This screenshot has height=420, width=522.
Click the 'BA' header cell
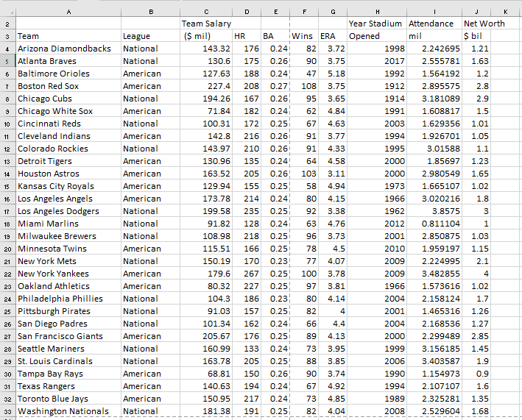pyautogui.click(x=275, y=36)
